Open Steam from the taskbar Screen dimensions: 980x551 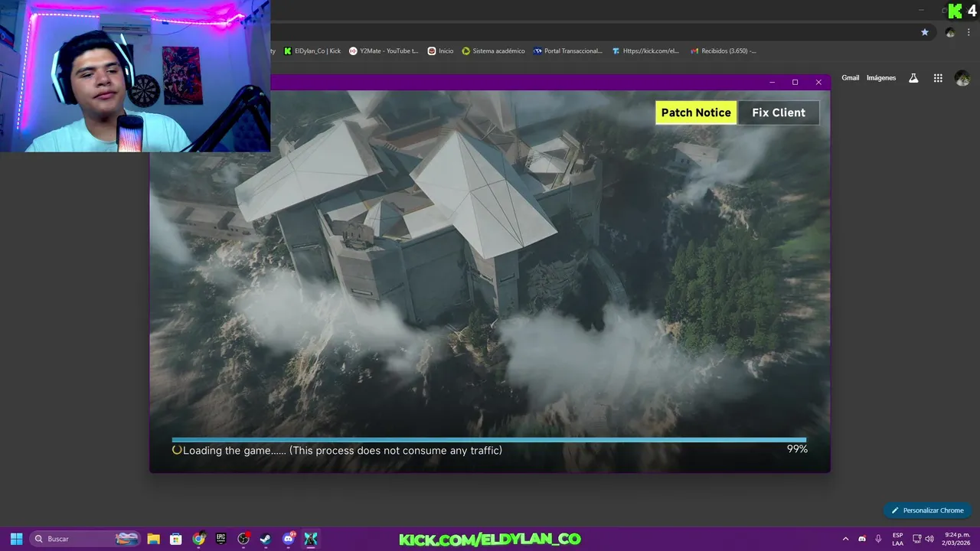click(266, 539)
